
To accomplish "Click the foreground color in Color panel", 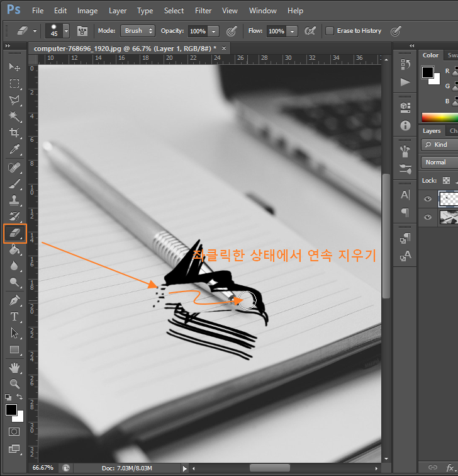I will 428,72.
